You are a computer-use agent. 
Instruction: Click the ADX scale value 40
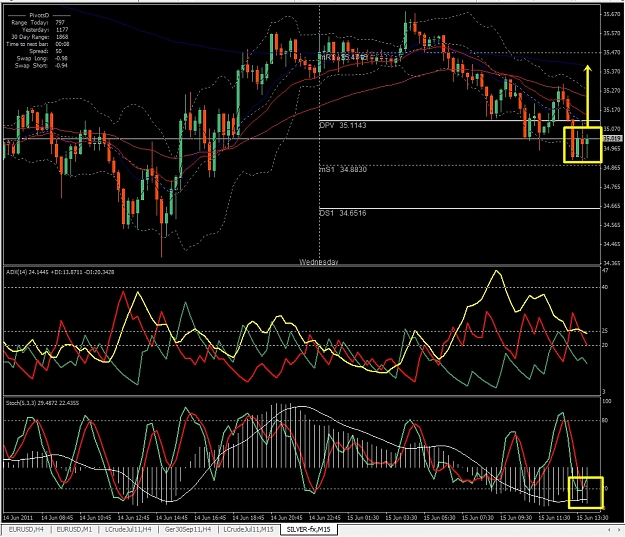tap(605, 287)
